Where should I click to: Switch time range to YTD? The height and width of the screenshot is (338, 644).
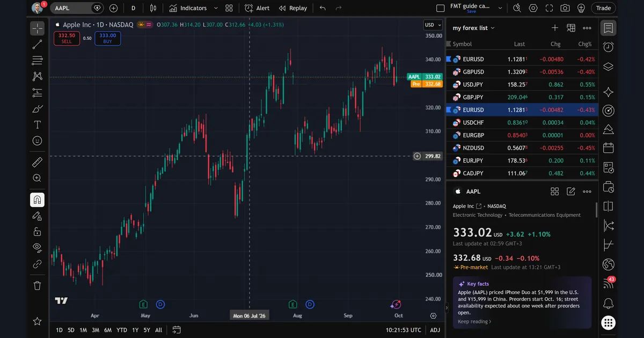[122, 330]
